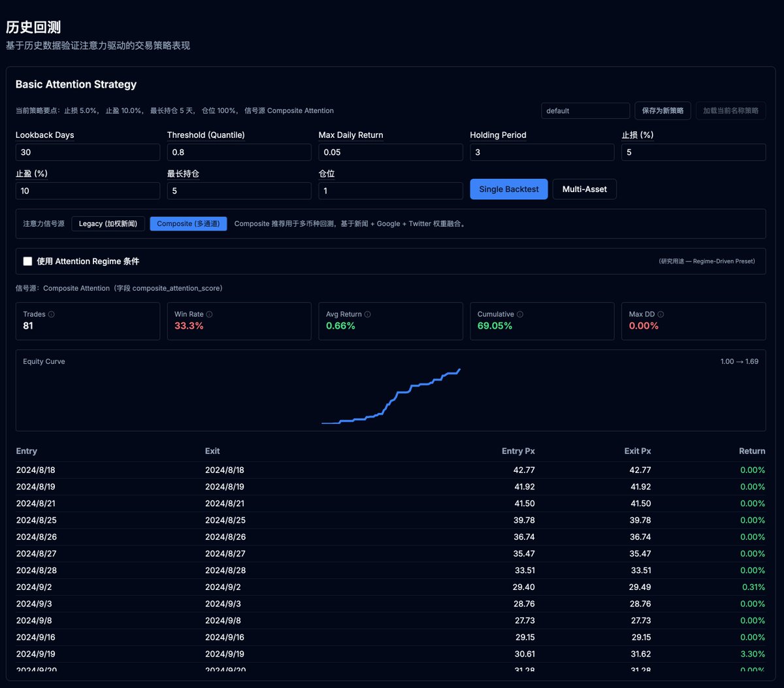Image resolution: width=784 pixels, height=688 pixels.
Task: Click the 2024/8/18 entry date cell
Action: point(36,470)
